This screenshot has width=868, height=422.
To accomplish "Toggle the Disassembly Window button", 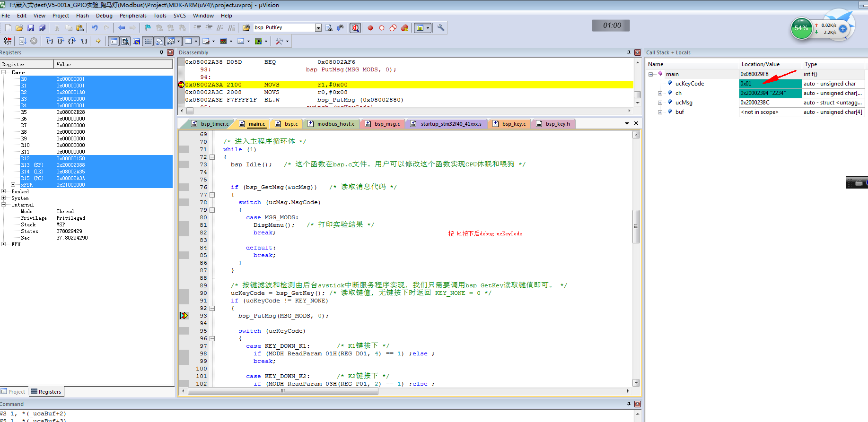I will (x=125, y=41).
